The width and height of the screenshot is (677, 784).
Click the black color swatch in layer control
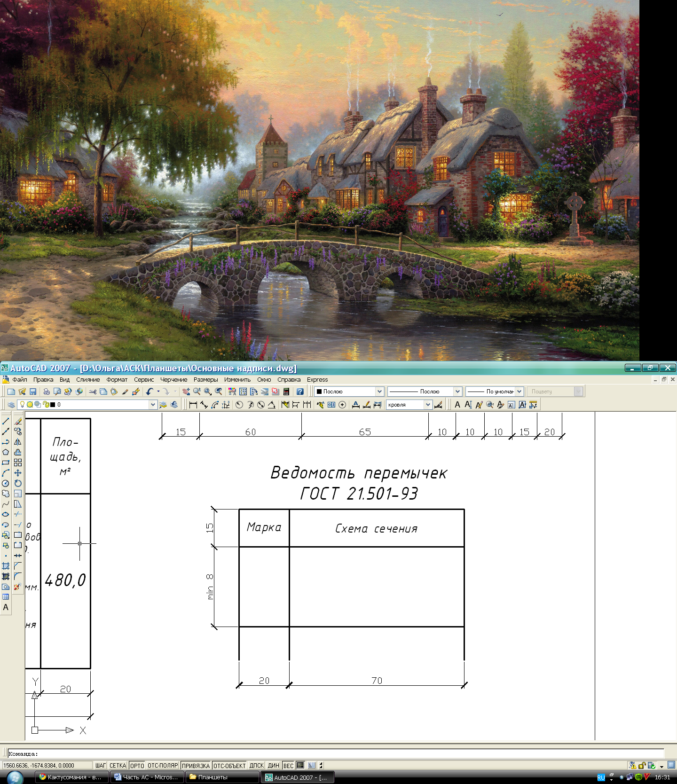tap(53, 405)
